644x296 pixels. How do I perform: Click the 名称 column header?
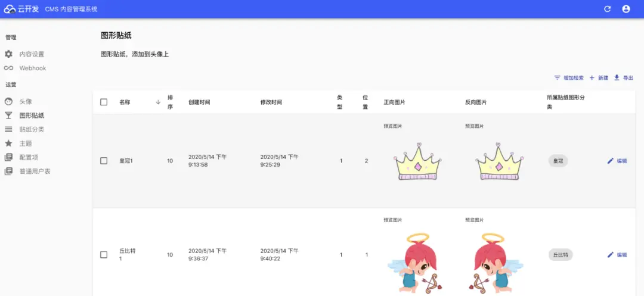(125, 102)
